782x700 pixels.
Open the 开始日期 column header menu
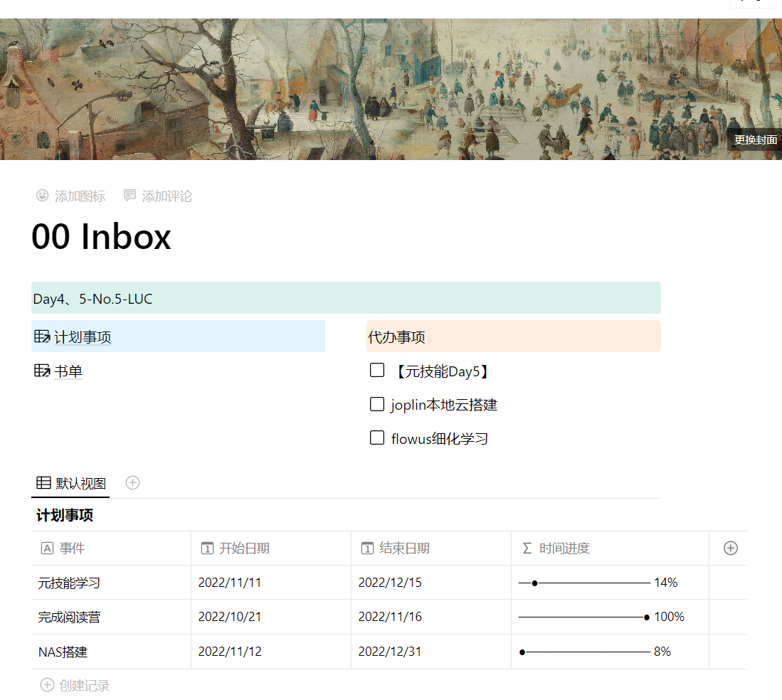[x=271, y=548]
